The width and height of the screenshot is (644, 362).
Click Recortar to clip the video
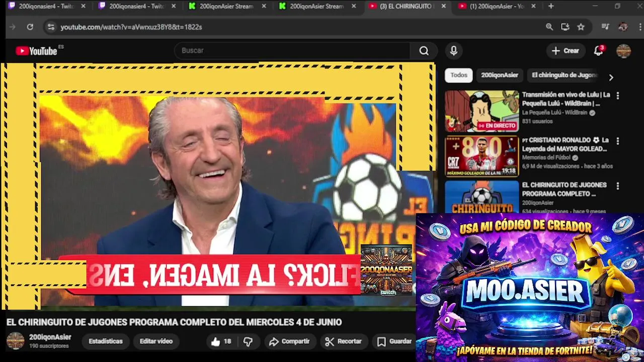344,341
